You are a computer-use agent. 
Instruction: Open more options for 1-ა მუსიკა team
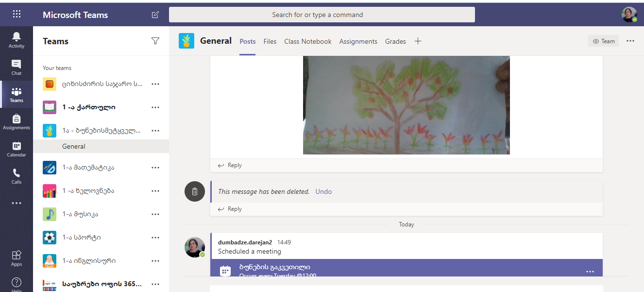coord(155,214)
